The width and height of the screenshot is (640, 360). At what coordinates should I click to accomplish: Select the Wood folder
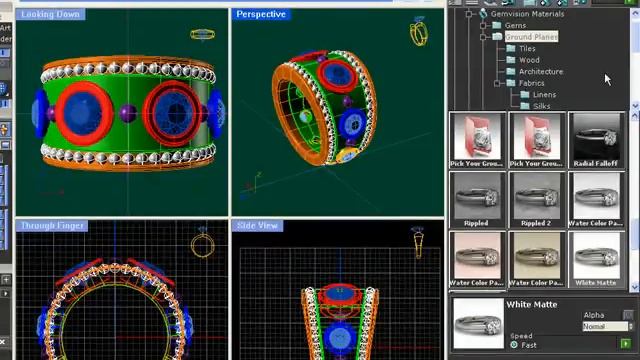pyautogui.click(x=529, y=60)
